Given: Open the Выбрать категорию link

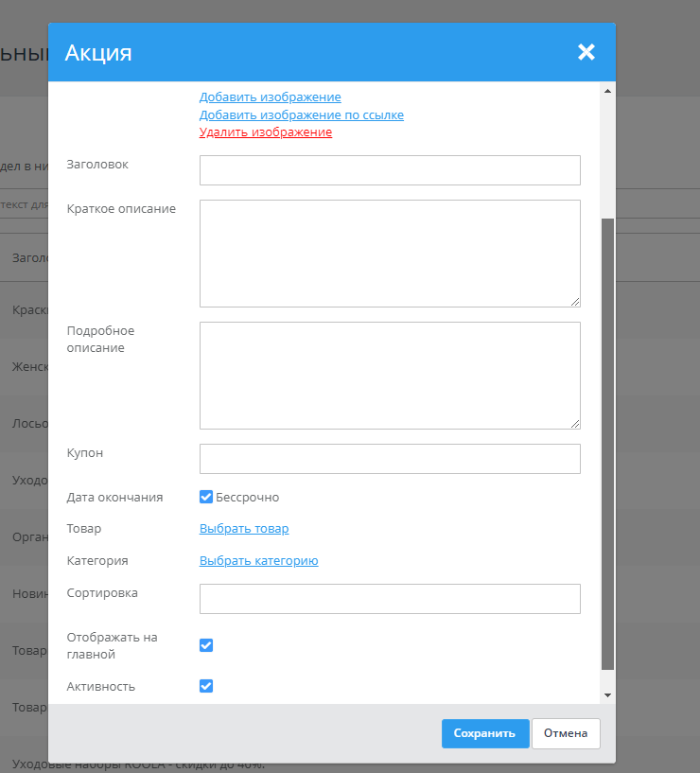Looking at the screenshot, I should tap(258, 561).
